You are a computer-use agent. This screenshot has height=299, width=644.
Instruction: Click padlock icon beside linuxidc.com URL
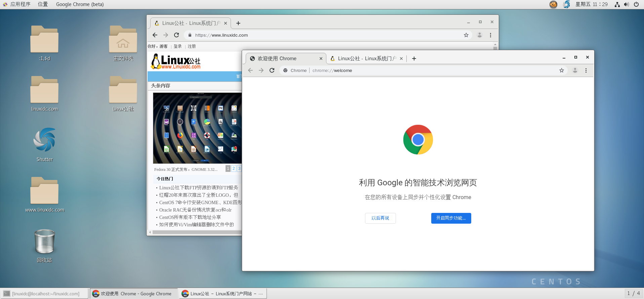pos(190,35)
